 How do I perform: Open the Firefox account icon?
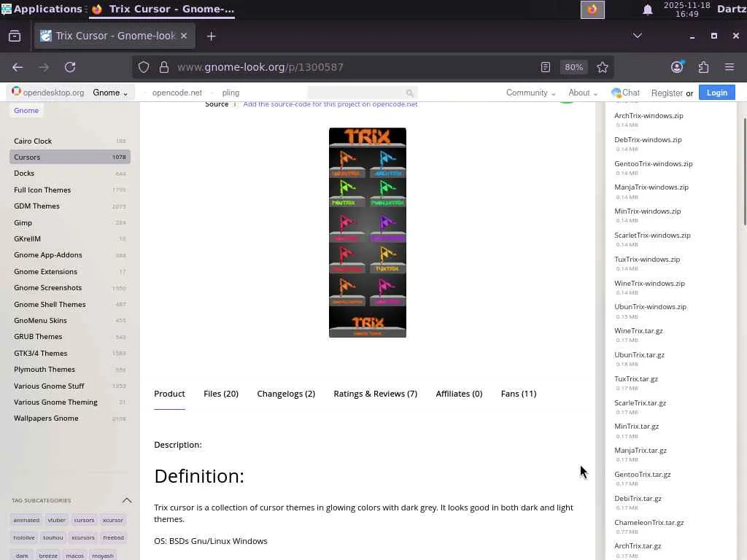coord(677,67)
